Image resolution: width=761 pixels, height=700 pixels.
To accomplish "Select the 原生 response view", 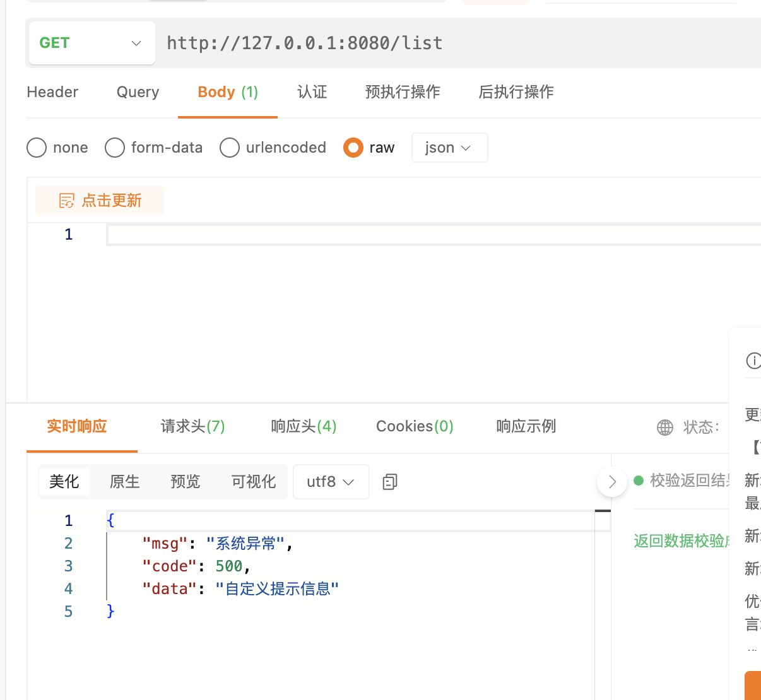I will click(125, 482).
